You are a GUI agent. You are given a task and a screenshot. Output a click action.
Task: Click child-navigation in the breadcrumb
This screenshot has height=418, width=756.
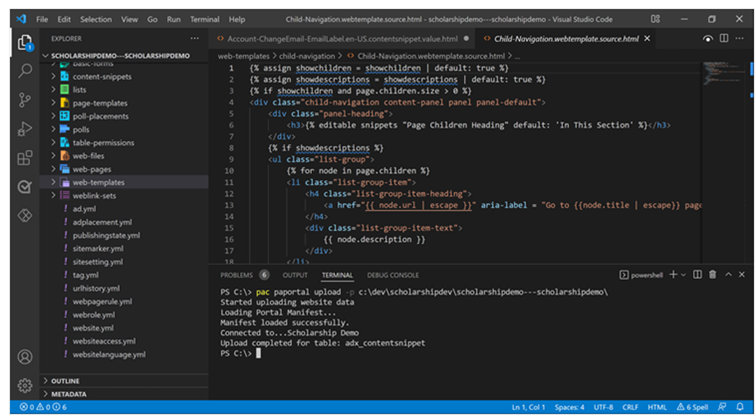coord(307,56)
